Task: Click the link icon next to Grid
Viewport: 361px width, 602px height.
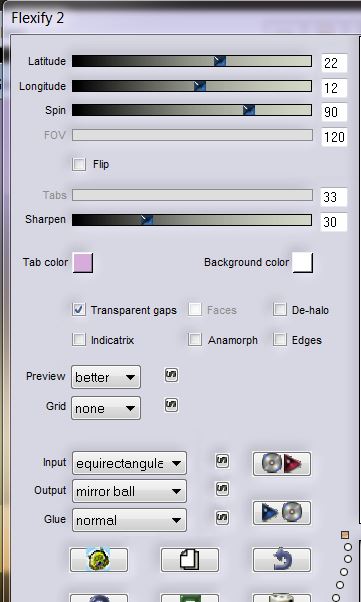Action: 171,405
